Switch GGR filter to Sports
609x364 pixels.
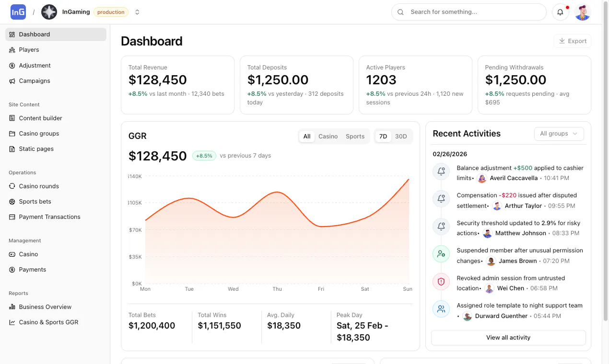[355, 136]
